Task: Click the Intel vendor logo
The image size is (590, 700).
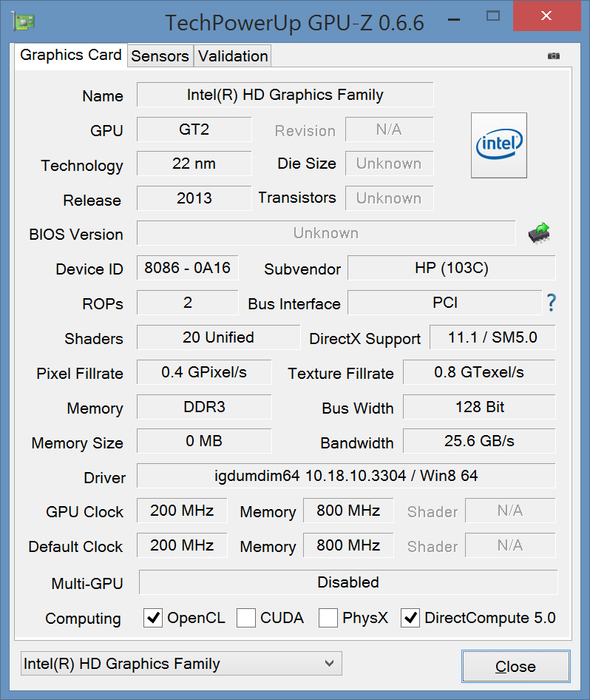Action: (499, 145)
